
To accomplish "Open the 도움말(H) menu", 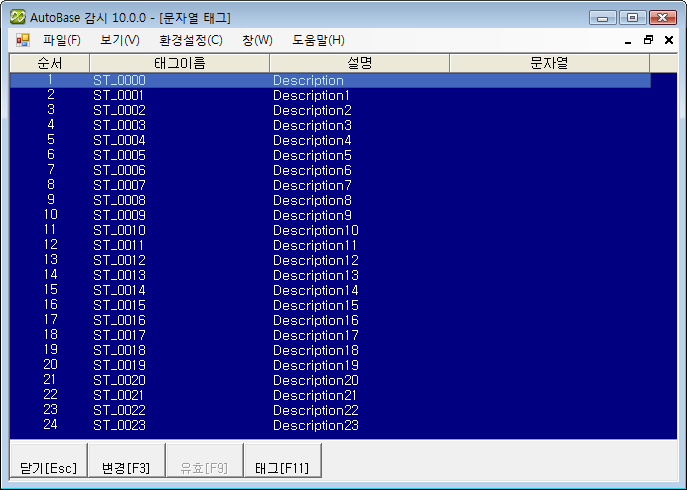I will [x=318, y=40].
